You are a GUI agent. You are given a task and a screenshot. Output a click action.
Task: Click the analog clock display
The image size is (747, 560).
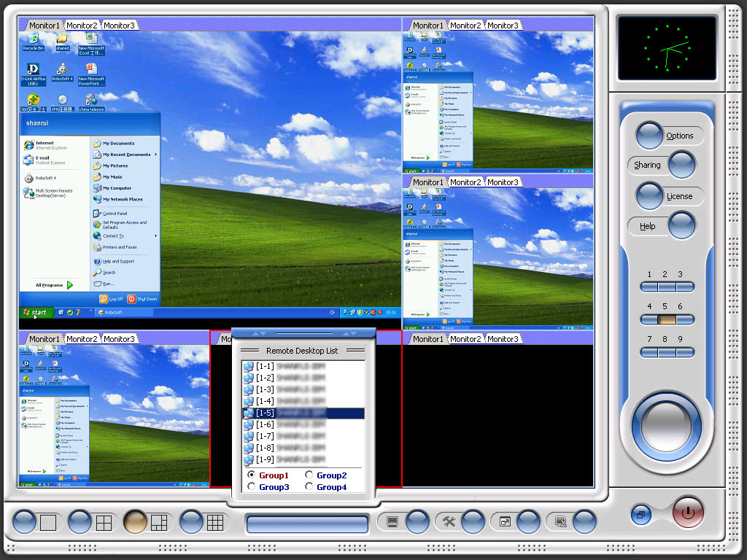667,48
